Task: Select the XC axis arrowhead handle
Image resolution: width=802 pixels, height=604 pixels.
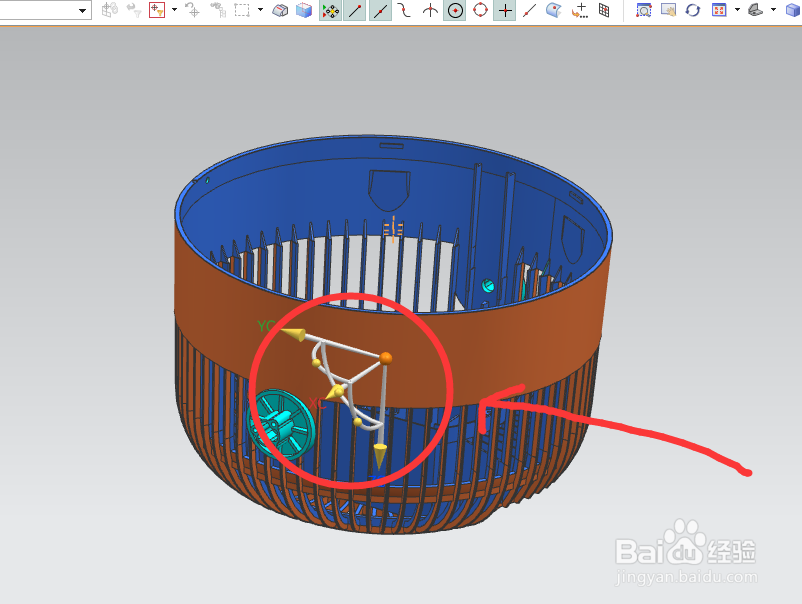Action: [335, 393]
